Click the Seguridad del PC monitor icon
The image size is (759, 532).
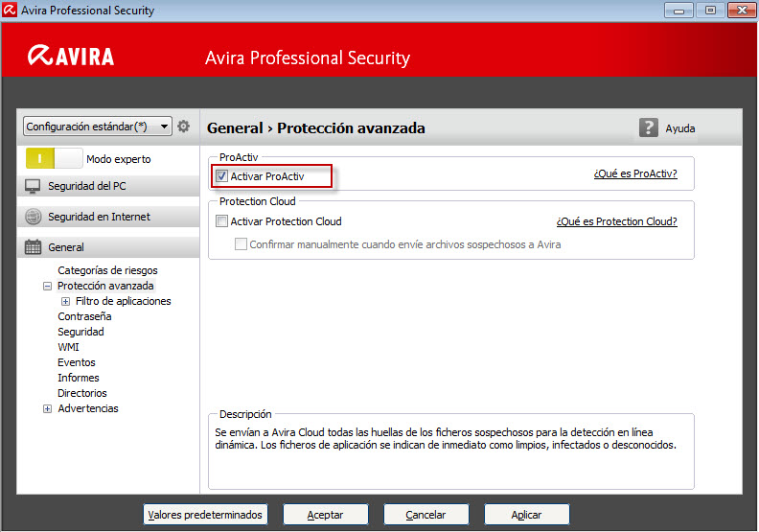tap(33, 186)
